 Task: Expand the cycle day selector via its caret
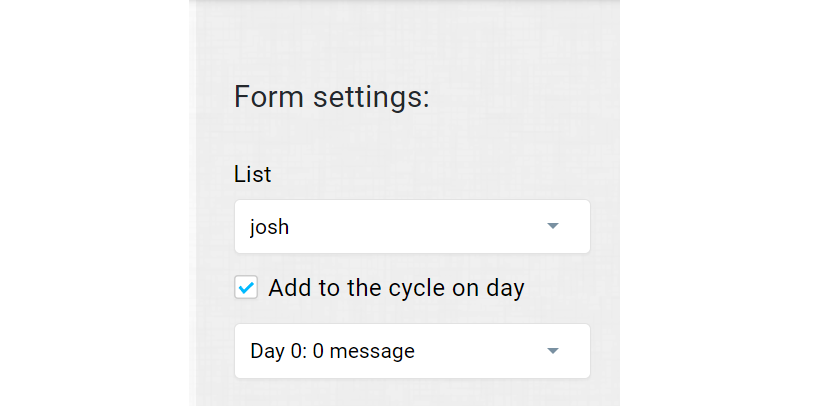click(552, 351)
